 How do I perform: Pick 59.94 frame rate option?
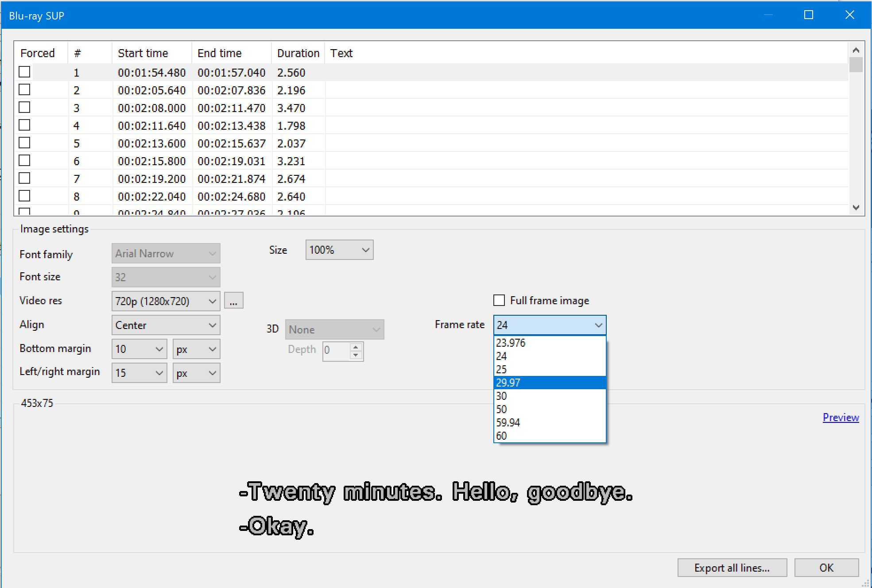pos(549,422)
